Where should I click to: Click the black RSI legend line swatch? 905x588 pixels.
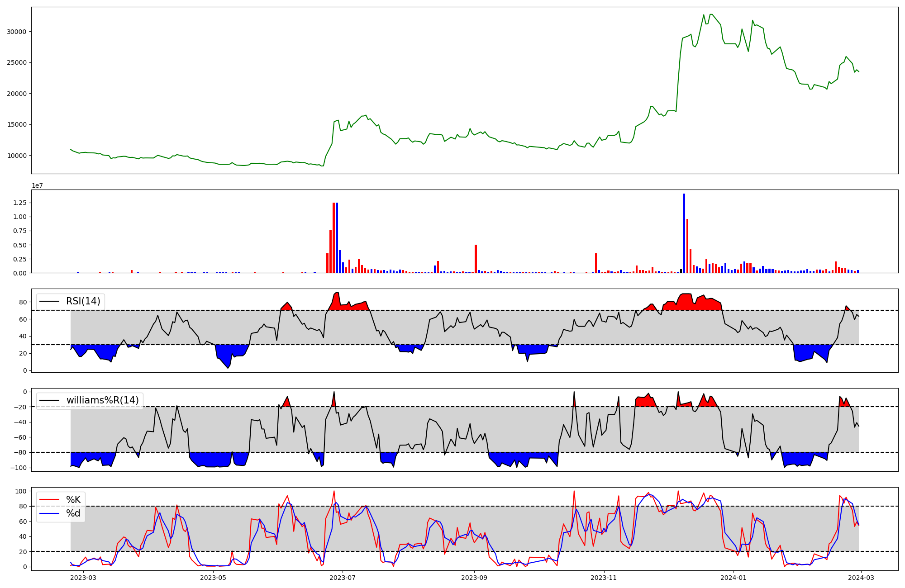click(x=49, y=301)
